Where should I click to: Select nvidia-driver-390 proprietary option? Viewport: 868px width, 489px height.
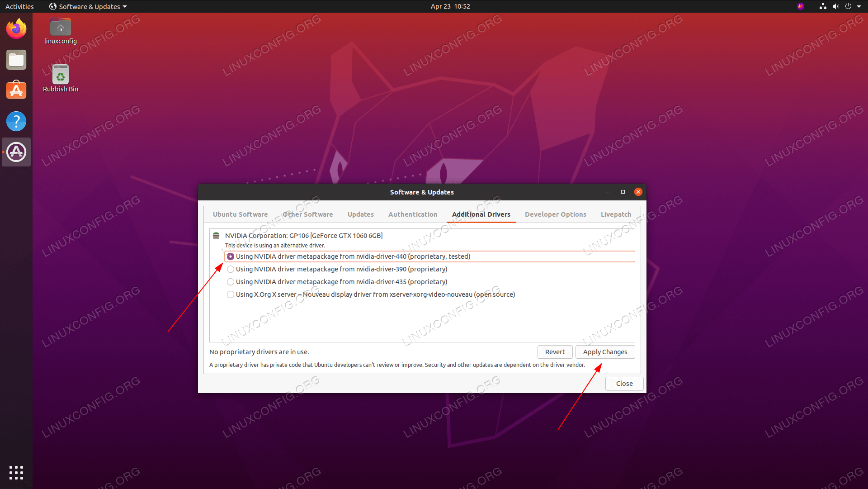click(x=231, y=269)
